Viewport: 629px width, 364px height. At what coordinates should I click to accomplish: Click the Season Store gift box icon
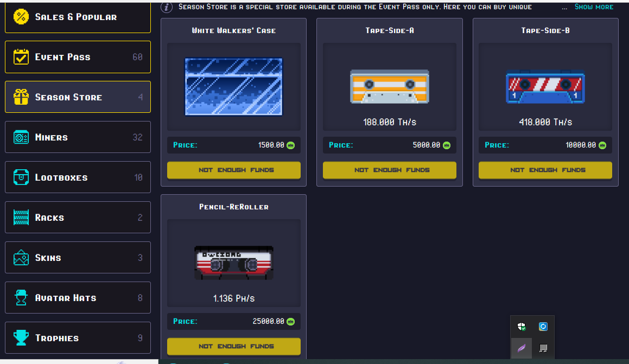22,97
